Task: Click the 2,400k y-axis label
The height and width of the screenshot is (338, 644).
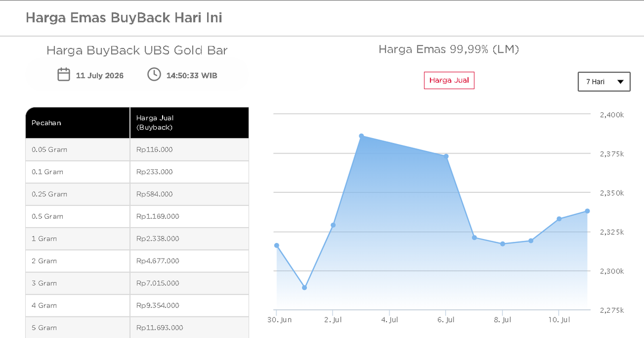Action: (611, 115)
